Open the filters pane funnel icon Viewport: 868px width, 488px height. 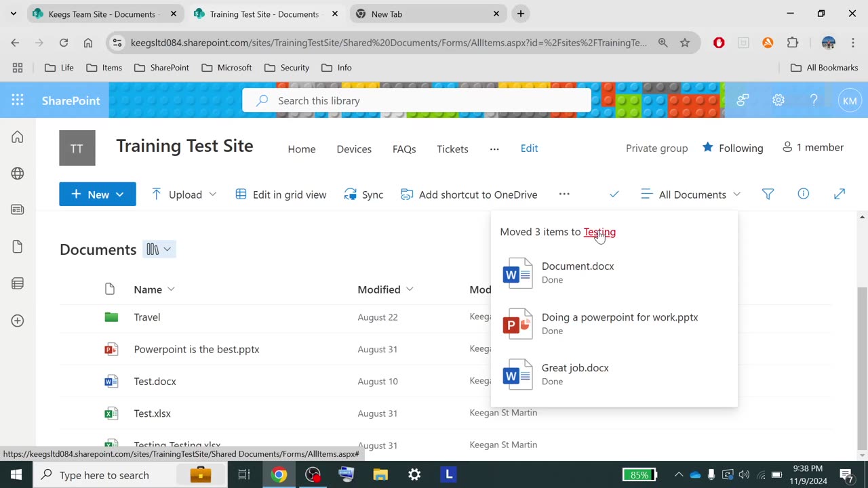[768, 195]
